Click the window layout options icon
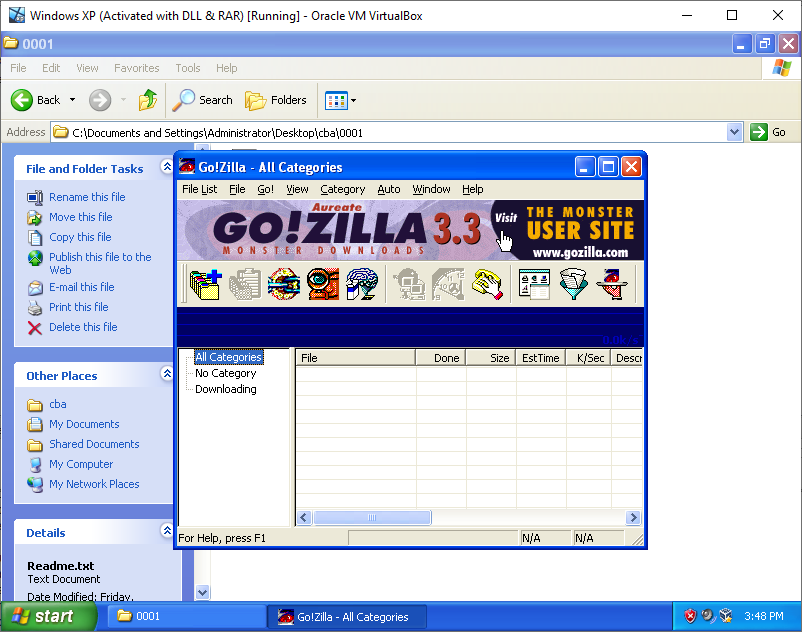The height and width of the screenshot is (632, 802). coord(534,284)
